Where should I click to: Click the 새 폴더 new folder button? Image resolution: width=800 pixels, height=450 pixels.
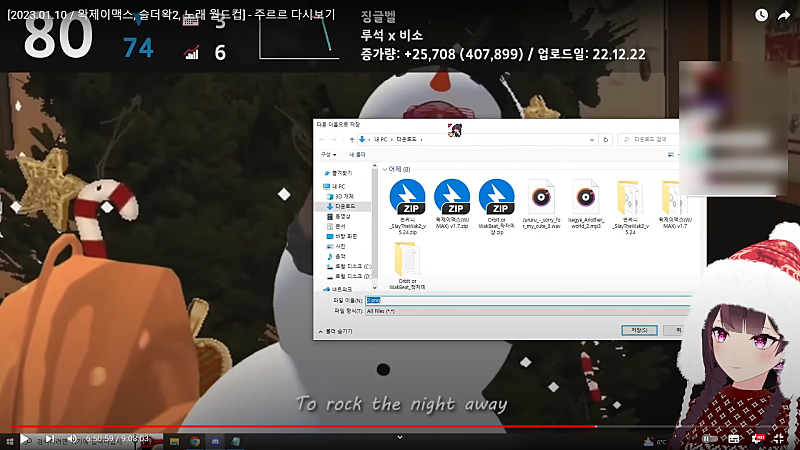pos(357,155)
